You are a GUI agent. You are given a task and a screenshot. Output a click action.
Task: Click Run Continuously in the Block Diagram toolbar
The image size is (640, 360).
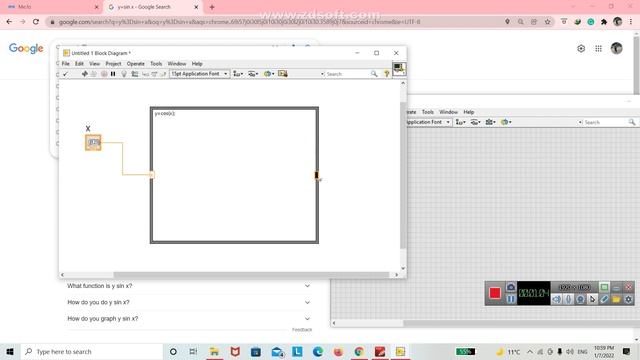[94, 74]
